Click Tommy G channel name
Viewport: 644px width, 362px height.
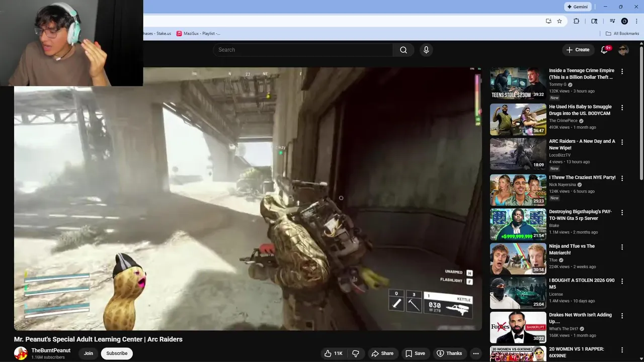click(x=557, y=84)
